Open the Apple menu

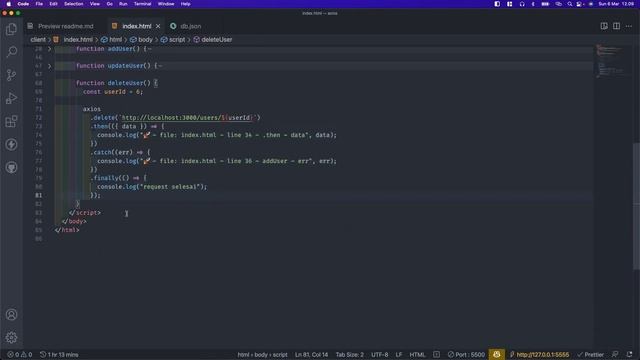9,4
